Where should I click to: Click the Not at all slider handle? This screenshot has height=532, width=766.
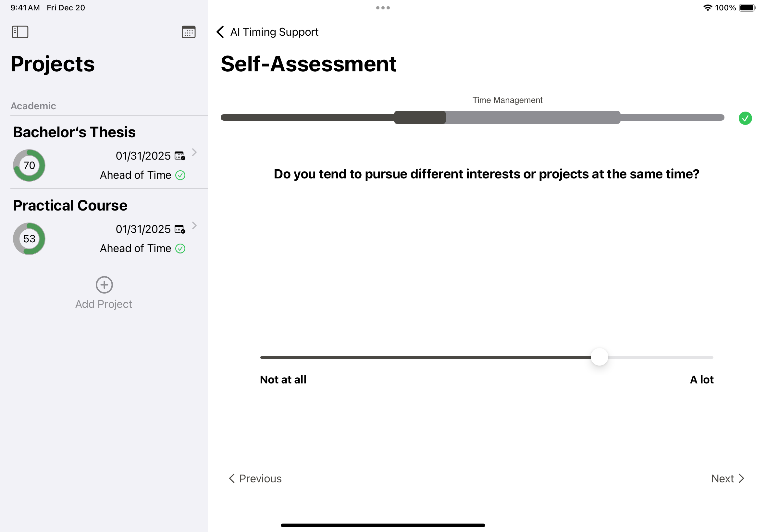coord(599,357)
